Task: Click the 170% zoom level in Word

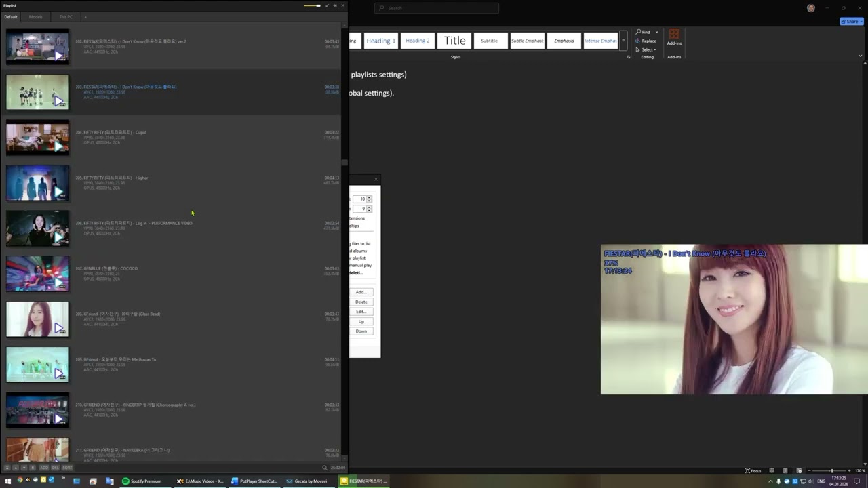Action: [x=860, y=470]
